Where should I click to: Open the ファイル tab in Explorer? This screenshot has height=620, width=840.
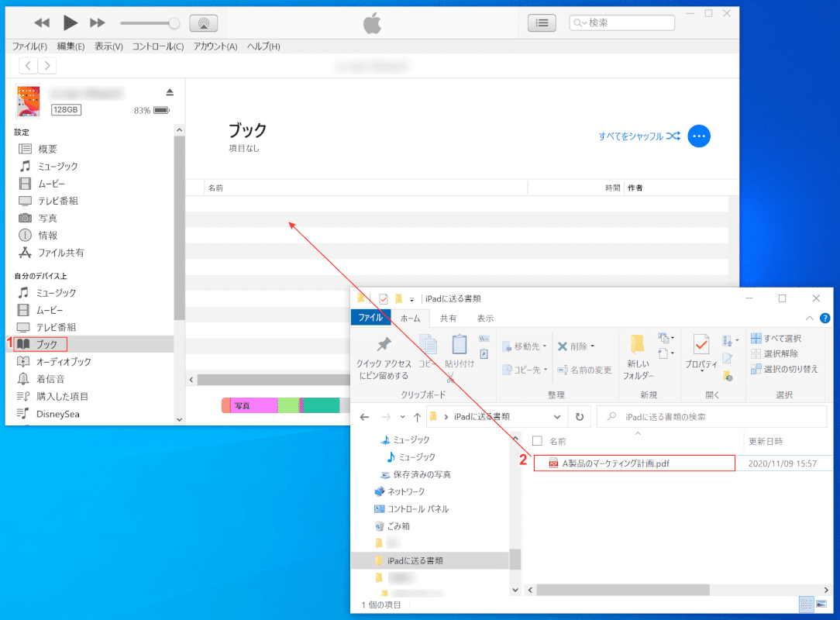click(370, 318)
